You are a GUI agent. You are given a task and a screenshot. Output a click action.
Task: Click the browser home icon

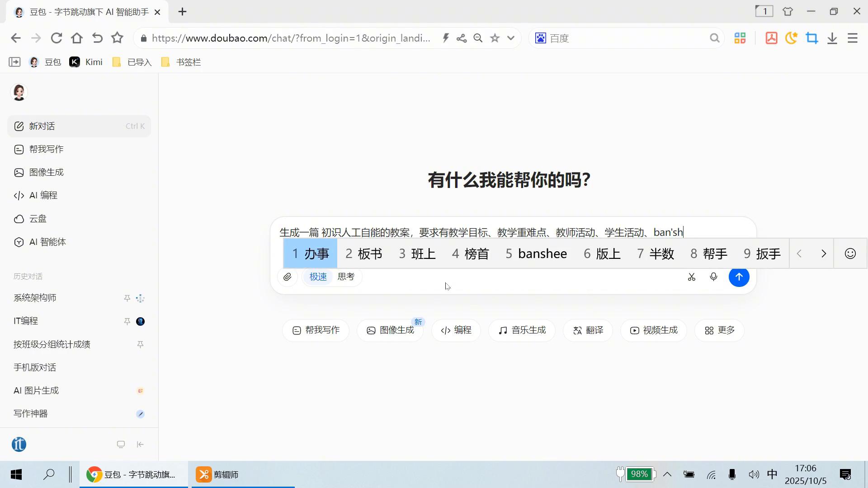[x=77, y=38]
